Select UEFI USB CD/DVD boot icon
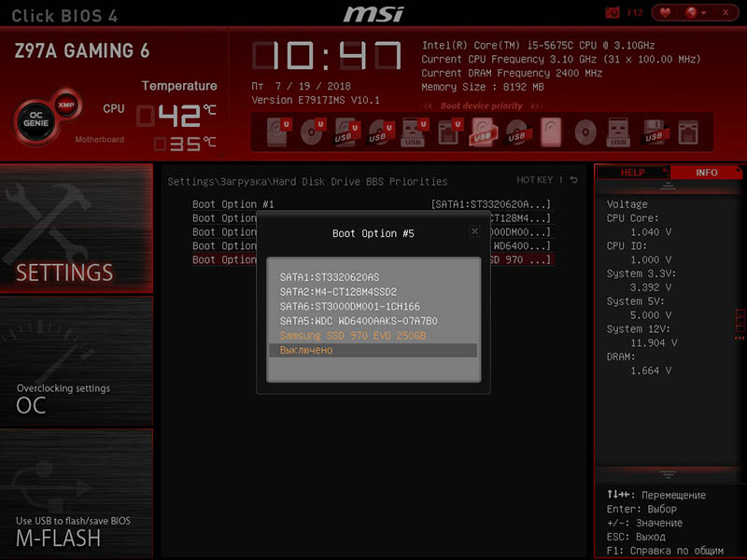 click(x=380, y=132)
